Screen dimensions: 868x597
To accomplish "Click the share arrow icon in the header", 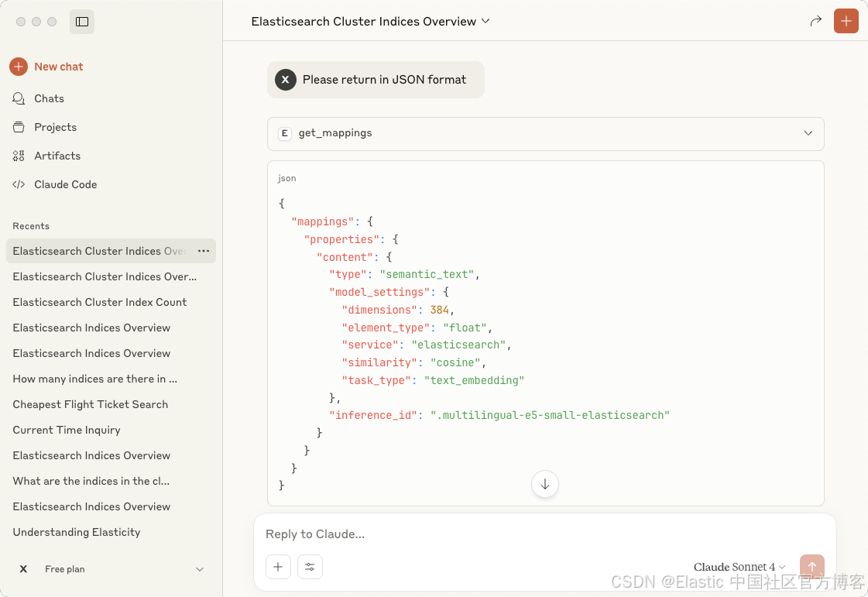I will pos(815,21).
